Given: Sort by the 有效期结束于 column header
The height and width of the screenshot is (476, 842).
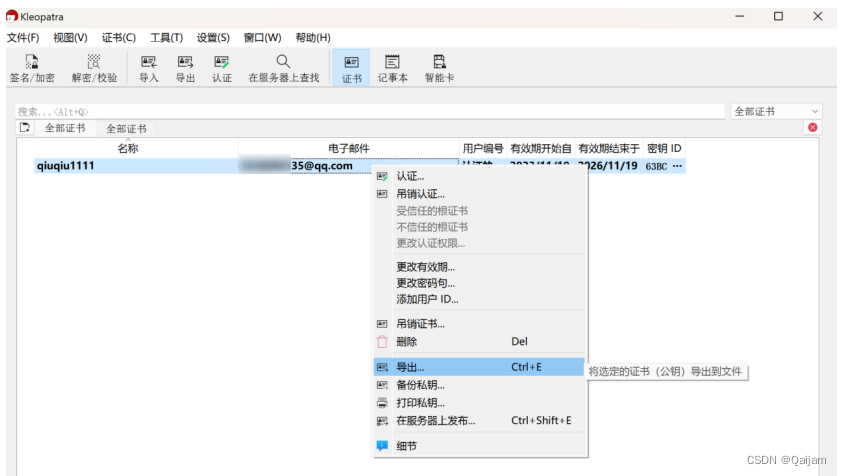Looking at the screenshot, I should pos(609,148).
